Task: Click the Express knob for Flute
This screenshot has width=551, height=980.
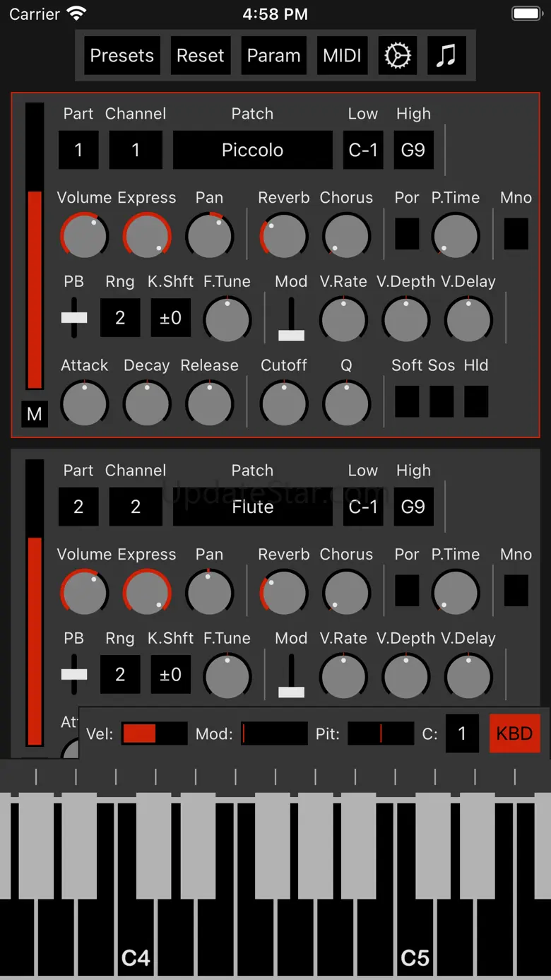Action: 147,592
